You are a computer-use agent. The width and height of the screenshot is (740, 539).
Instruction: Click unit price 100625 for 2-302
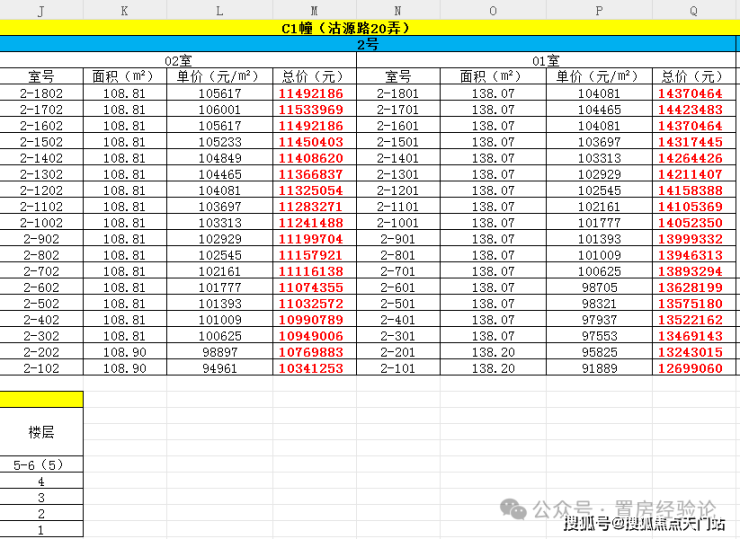[219, 336]
